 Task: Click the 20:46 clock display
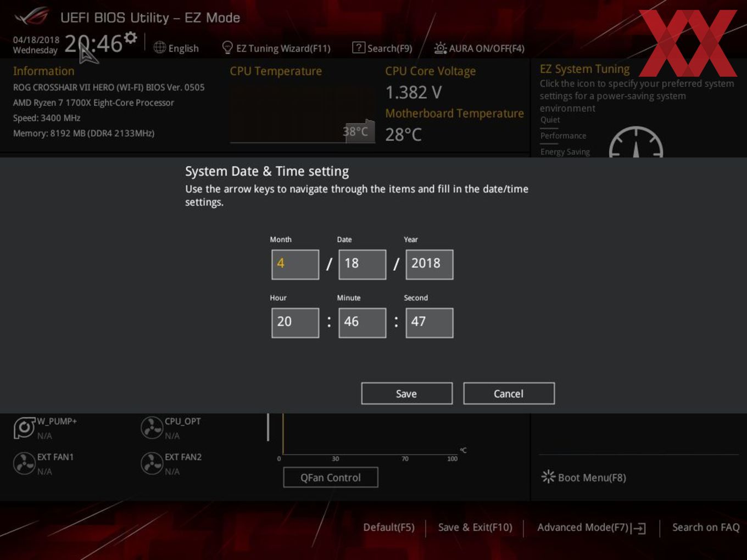[x=93, y=44]
